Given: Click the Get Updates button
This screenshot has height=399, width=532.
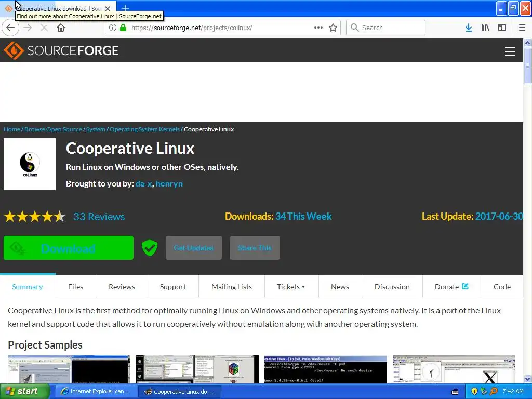Looking at the screenshot, I should pyautogui.click(x=194, y=248).
